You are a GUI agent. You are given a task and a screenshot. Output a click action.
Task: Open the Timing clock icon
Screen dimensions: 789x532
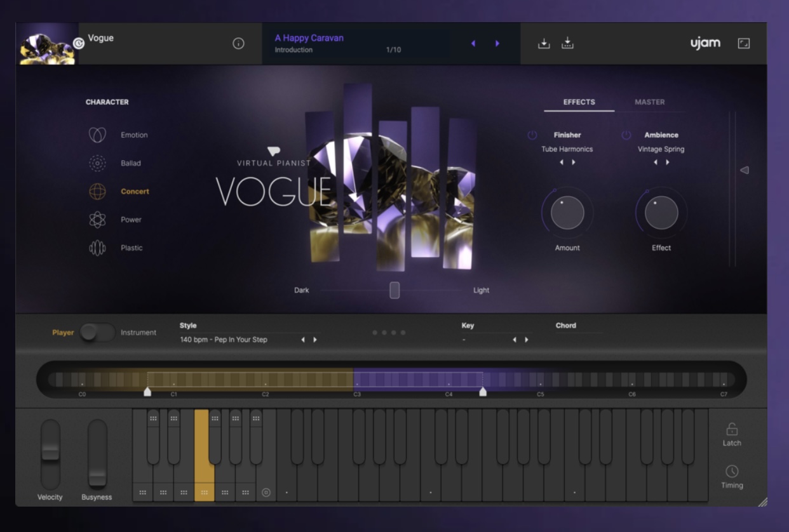pos(732,471)
